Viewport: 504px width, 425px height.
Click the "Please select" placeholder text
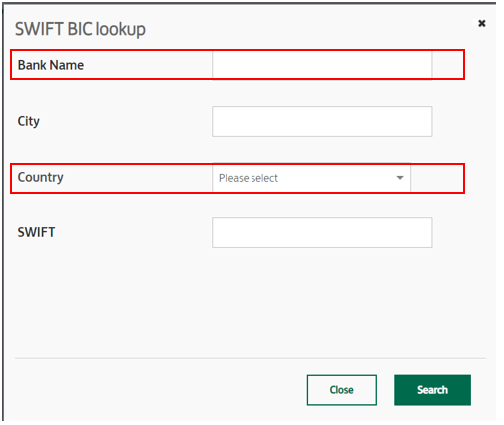coord(249,178)
